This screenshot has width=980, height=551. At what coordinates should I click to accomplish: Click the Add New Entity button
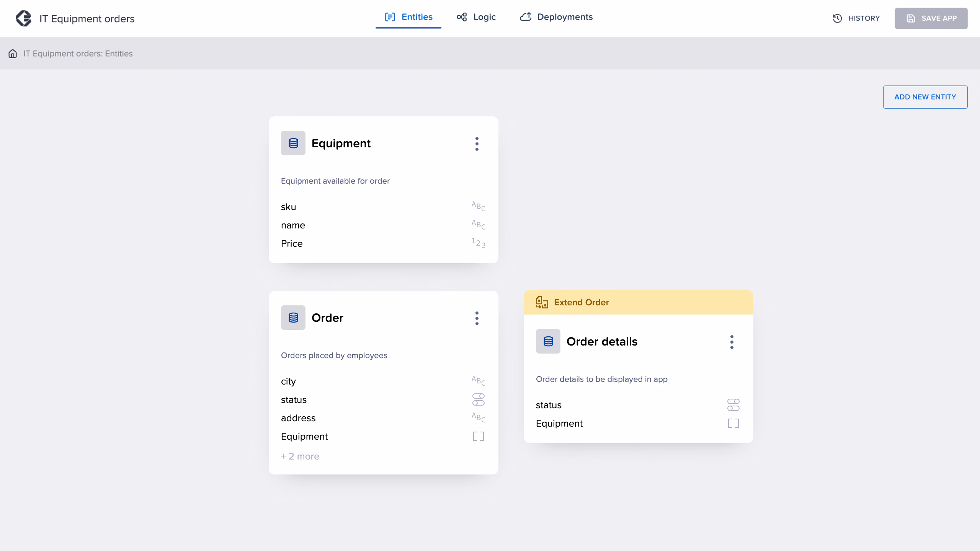[925, 97]
